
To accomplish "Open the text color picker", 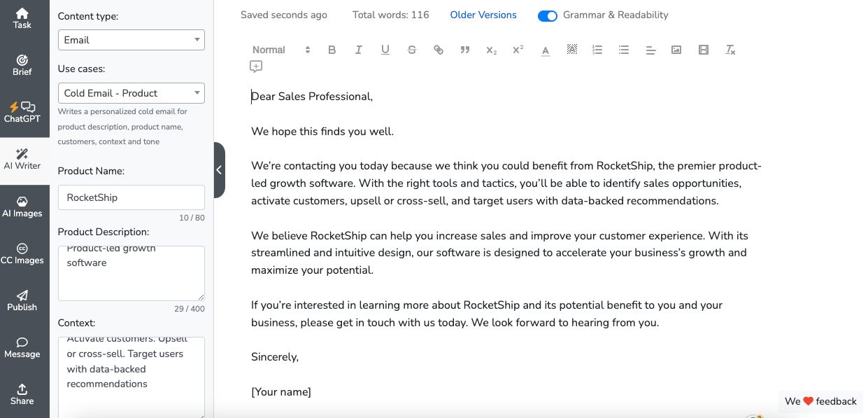I will 546,50.
